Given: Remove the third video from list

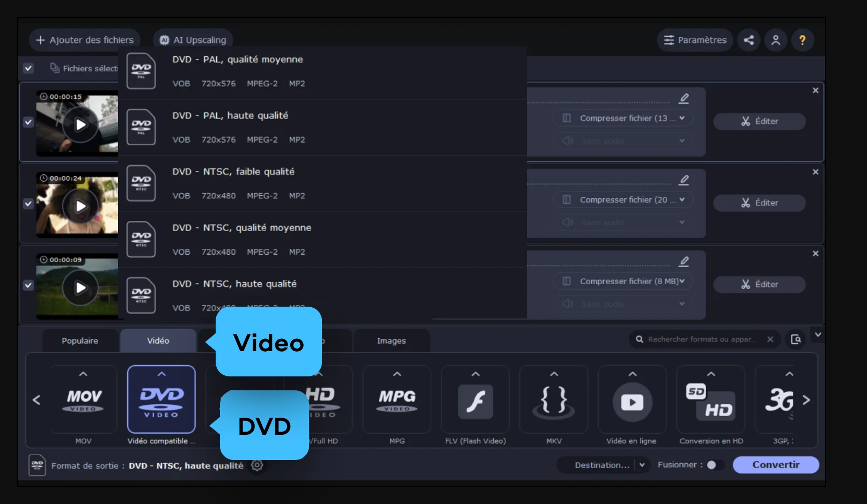Looking at the screenshot, I should point(815,254).
